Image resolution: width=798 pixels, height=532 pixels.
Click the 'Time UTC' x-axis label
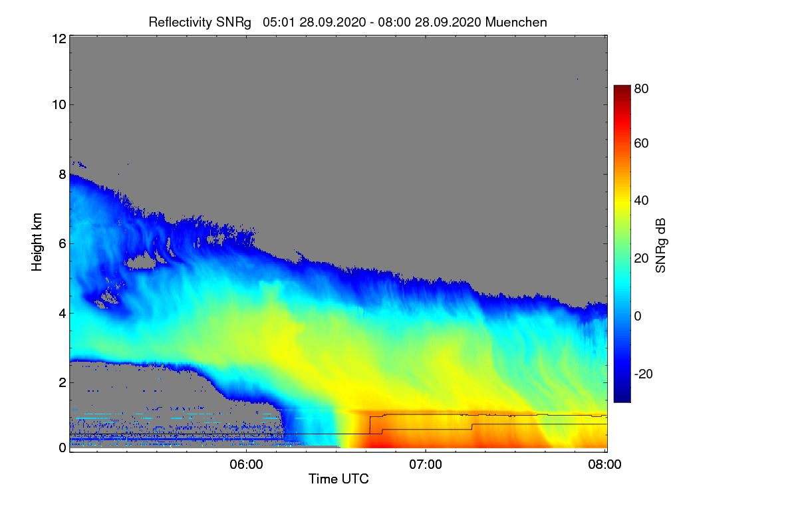338,479
